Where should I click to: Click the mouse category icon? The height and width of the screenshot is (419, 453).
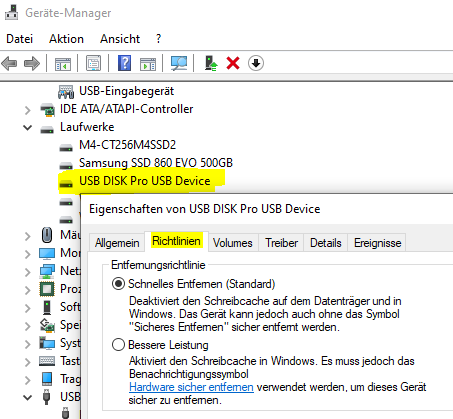coord(47,235)
